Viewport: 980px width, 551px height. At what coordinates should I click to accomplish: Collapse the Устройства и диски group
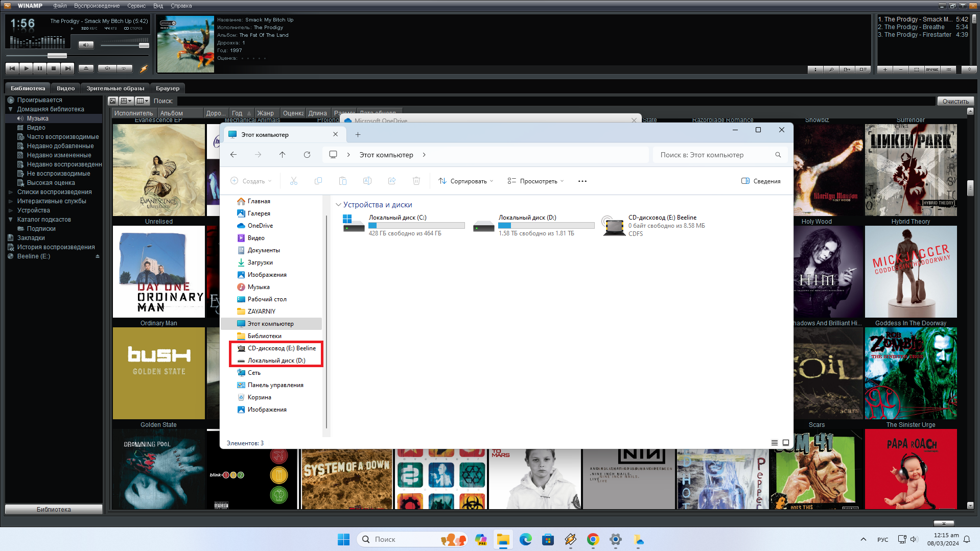[338, 205]
